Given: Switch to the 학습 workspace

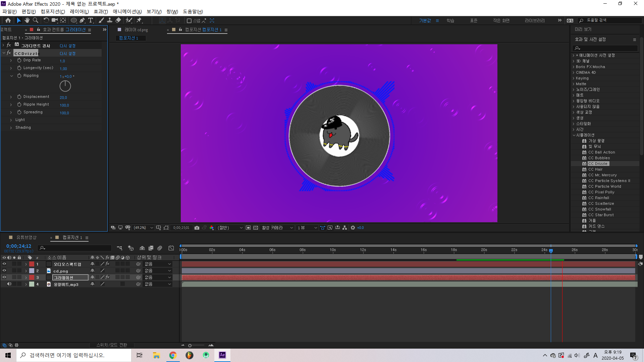Looking at the screenshot, I should [450, 21].
